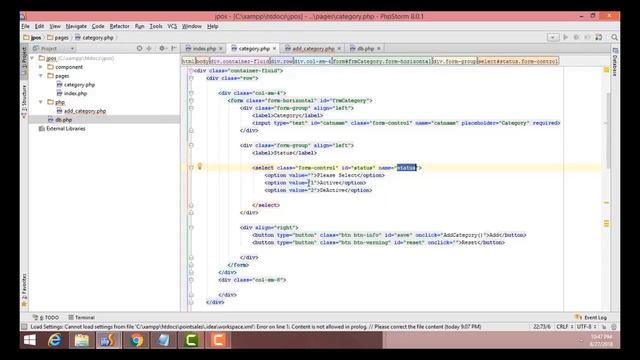Click html element in tag breadcrumb

point(188,61)
